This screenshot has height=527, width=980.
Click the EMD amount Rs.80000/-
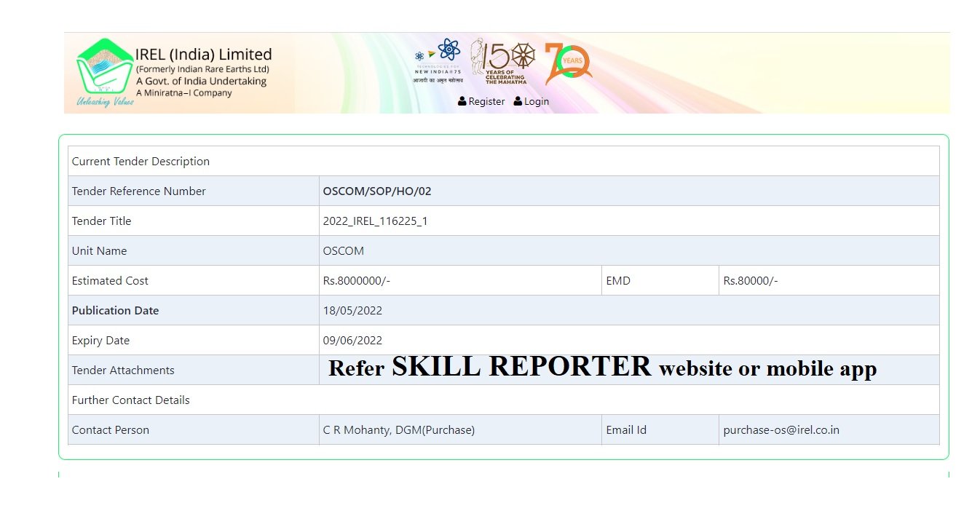pos(750,281)
